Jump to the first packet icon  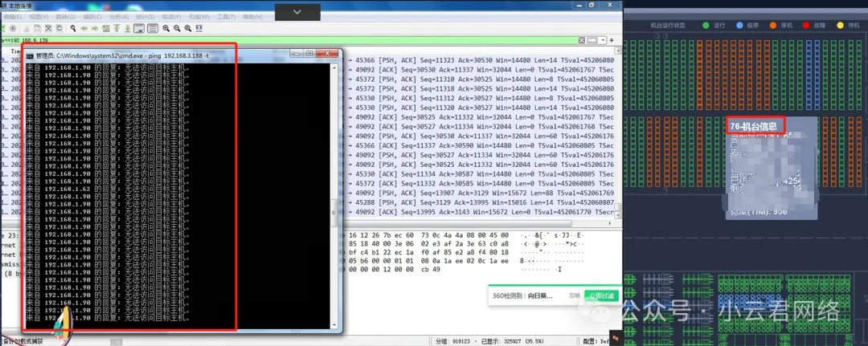point(116,28)
